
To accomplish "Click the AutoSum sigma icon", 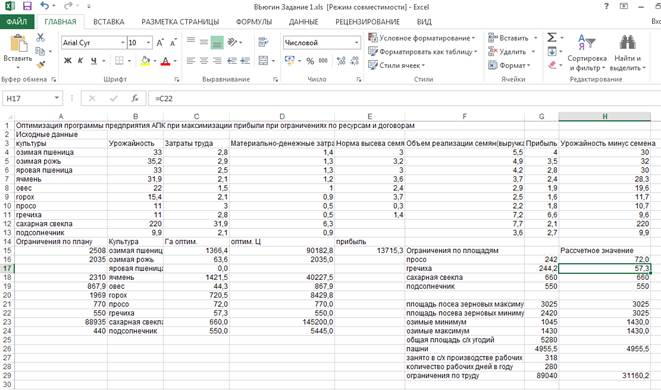I will [x=552, y=38].
